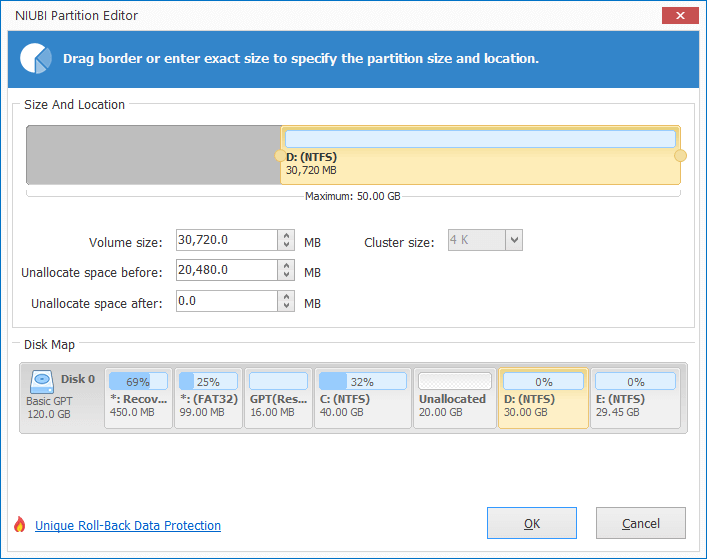Click right border handle of D: partition
This screenshot has width=707, height=559.
pos(680,156)
